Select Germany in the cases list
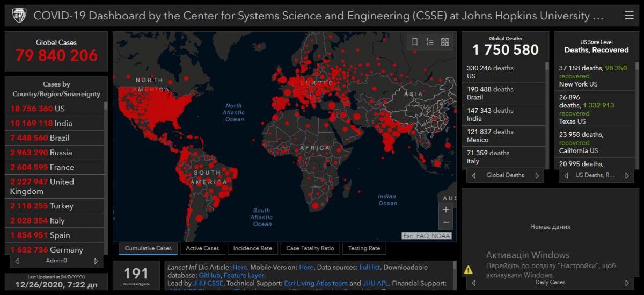The height and width of the screenshot is (295, 644). [54, 249]
